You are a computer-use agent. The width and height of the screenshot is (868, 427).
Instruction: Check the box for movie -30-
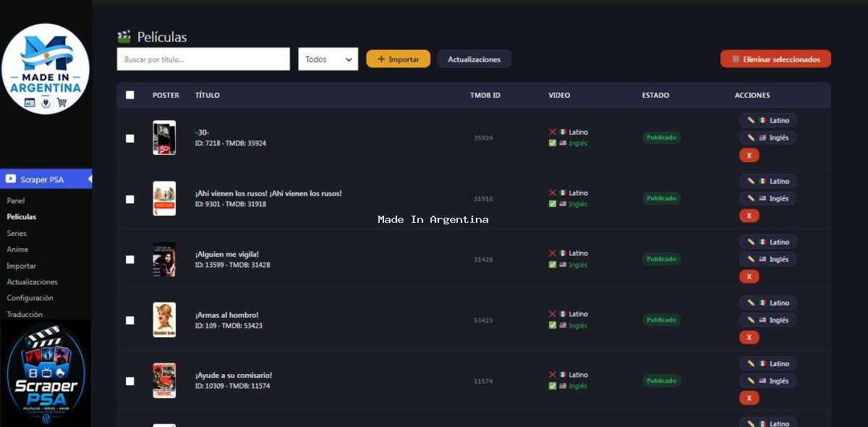click(130, 138)
